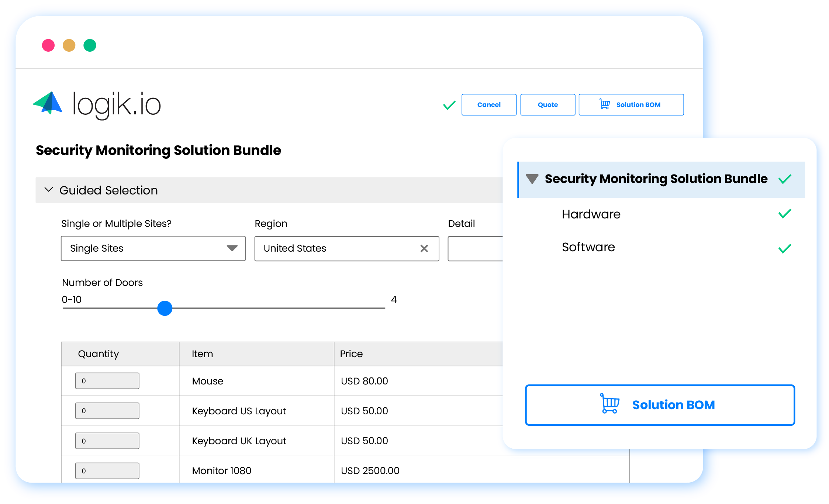829x504 pixels.
Task: Click the green checkmark beside Cancel
Action: (x=449, y=106)
